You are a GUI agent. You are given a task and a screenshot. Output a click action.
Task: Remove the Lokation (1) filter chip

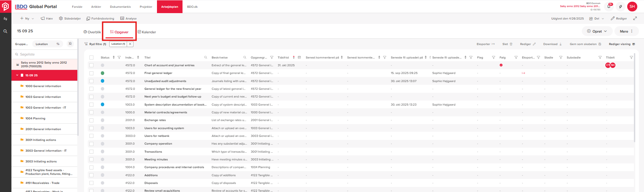[x=130, y=44]
